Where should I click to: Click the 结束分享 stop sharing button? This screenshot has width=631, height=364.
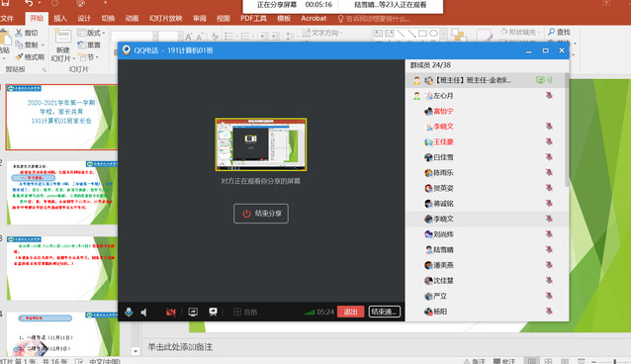tap(261, 214)
